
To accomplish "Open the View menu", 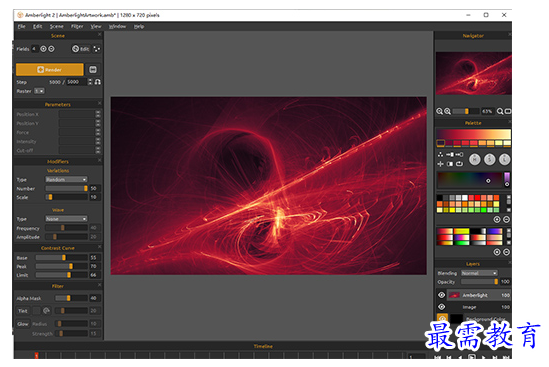I will tap(96, 26).
